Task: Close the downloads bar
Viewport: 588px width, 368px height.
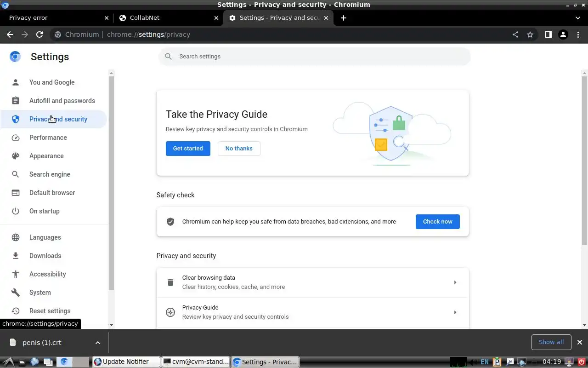Action: 580,342
